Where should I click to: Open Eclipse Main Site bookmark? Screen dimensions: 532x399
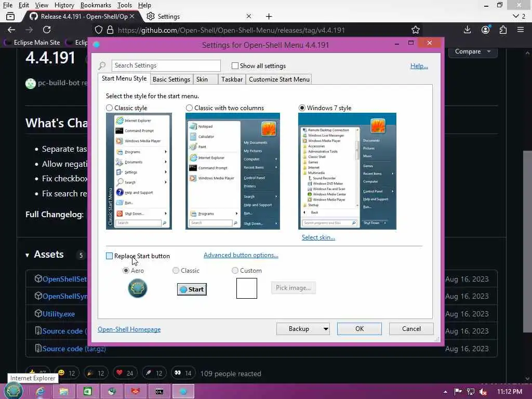coord(33,43)
